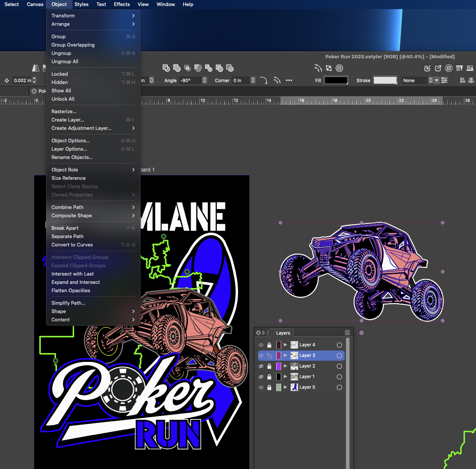Image resolution: width=476 pixels, height=469 pixels.
Task: Click the first shape-combine icon in the toolbar
Action: (166, 68)
